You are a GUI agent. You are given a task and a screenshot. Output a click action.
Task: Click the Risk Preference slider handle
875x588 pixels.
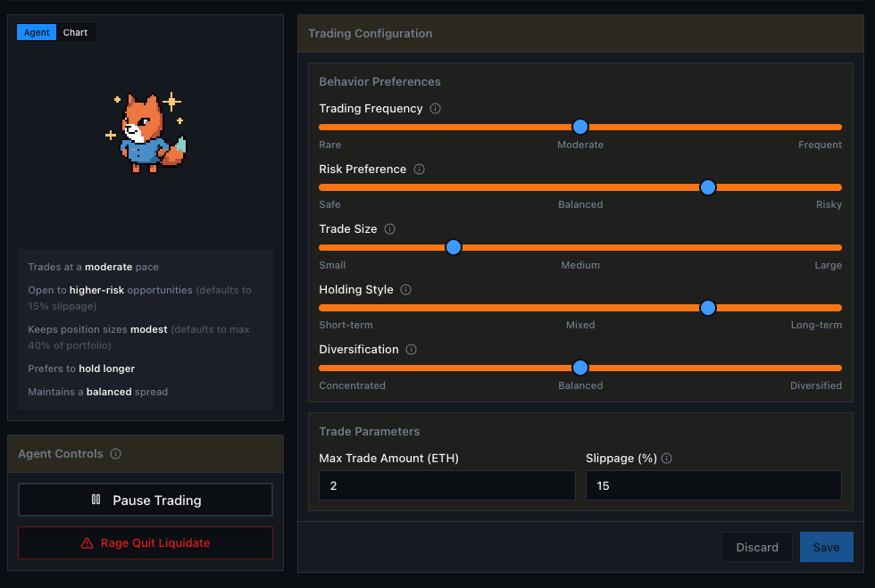[x=708, y=187]
